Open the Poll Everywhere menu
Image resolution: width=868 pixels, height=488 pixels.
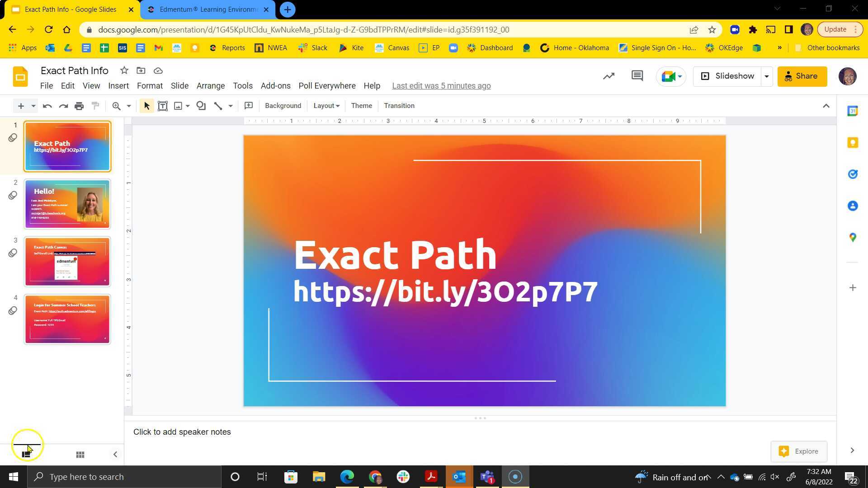point(327,85)
